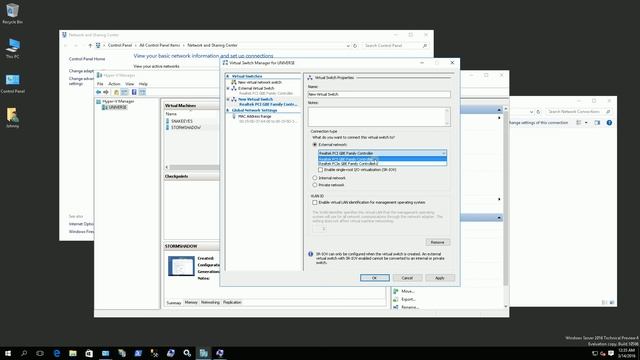
Task: Switch to the Networking tab
Action: (210, 302)
